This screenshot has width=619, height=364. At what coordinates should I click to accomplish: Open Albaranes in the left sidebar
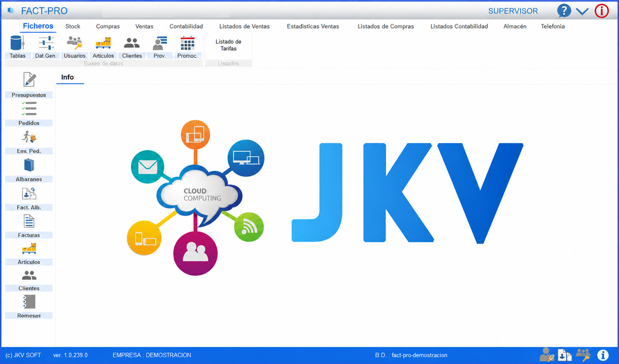[29, 170]
